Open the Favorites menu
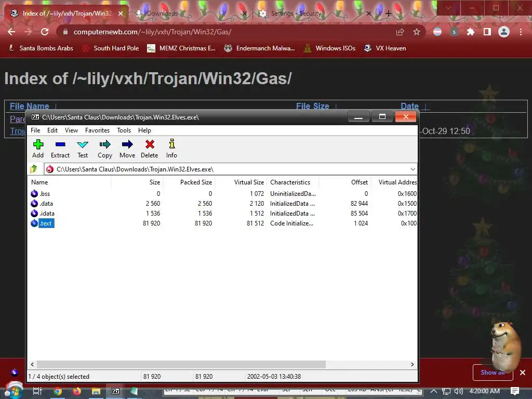Image resolution: width=532 pixels, height=399 pixels. 97,130
